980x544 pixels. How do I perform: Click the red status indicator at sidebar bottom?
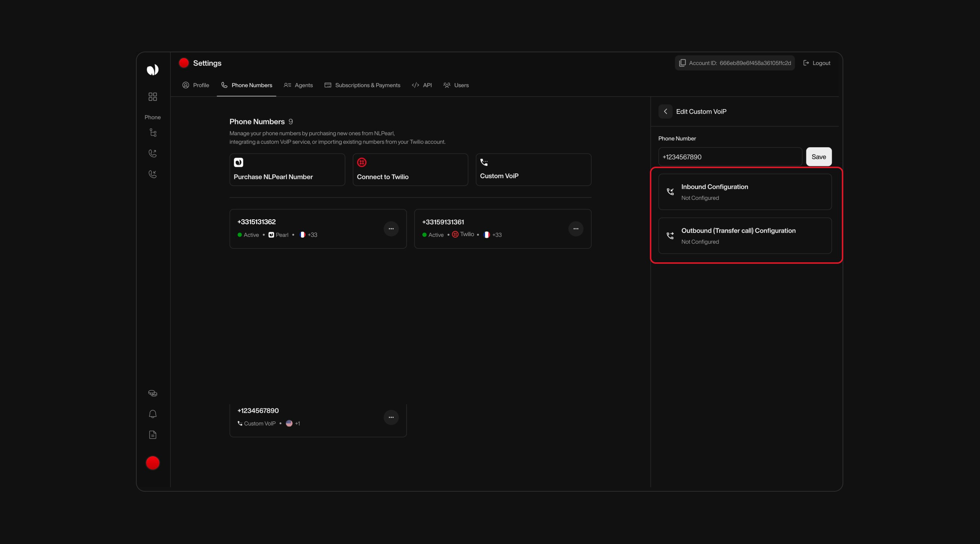pyautogui.click(x=152, y=463)
